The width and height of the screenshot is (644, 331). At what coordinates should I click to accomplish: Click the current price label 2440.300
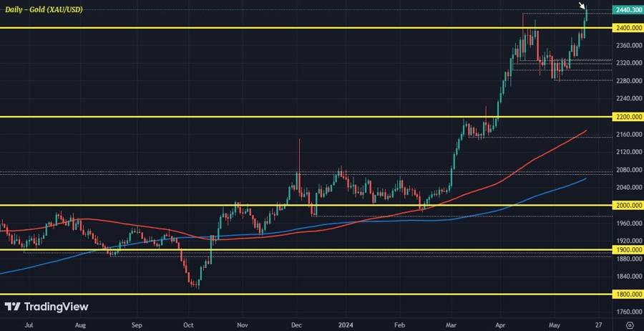(628, 10)
